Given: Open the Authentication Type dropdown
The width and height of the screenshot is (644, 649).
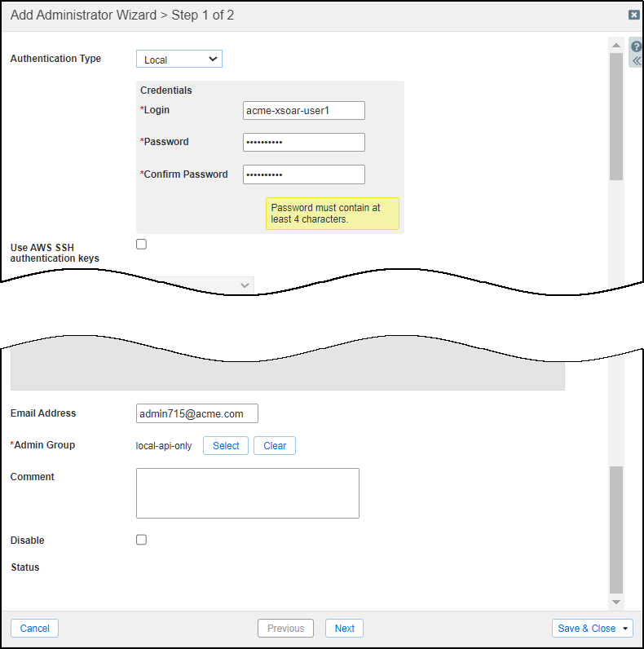Looking at the screenshot, I should click(179, 60).
